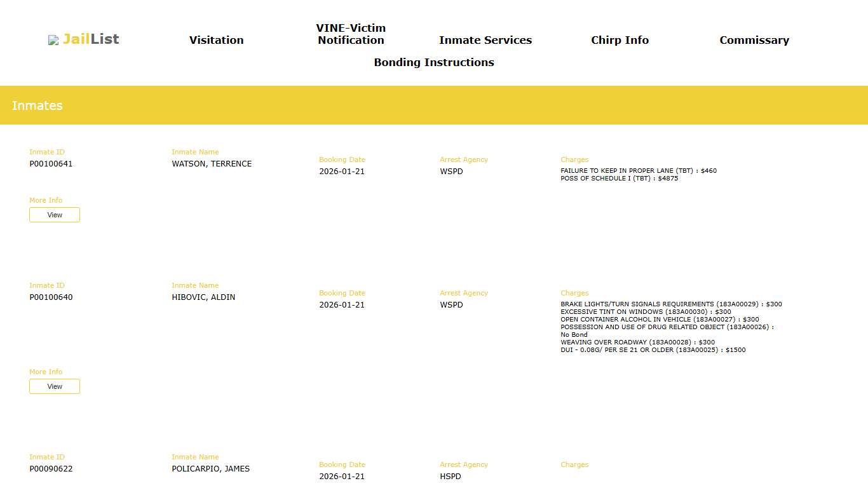The image size is (868, 488).
Task: Navigate to the Commissary page
Action: [x=754, y=40]
